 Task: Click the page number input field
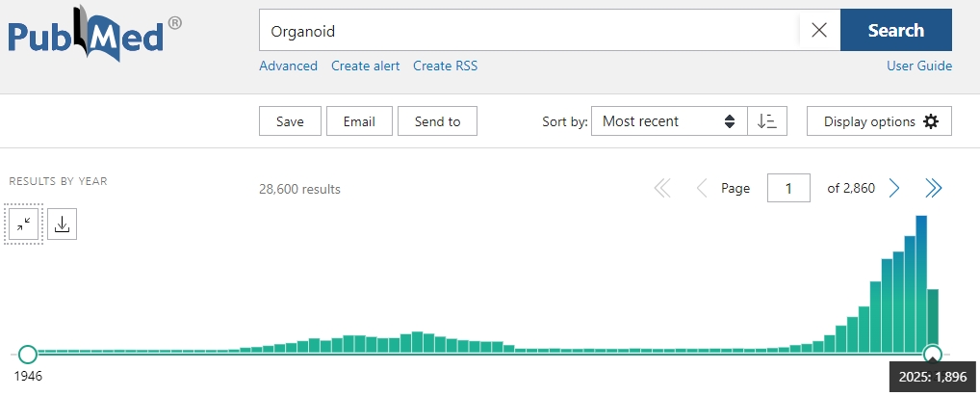pos(787,188)
